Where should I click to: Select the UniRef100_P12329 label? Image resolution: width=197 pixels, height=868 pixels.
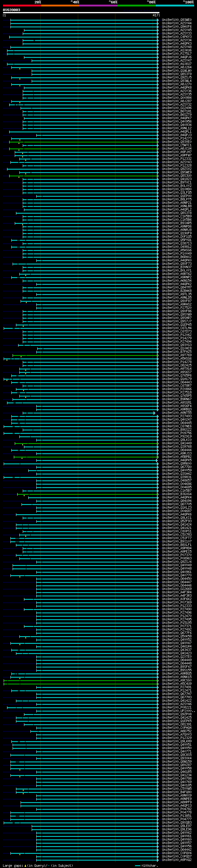176,738
